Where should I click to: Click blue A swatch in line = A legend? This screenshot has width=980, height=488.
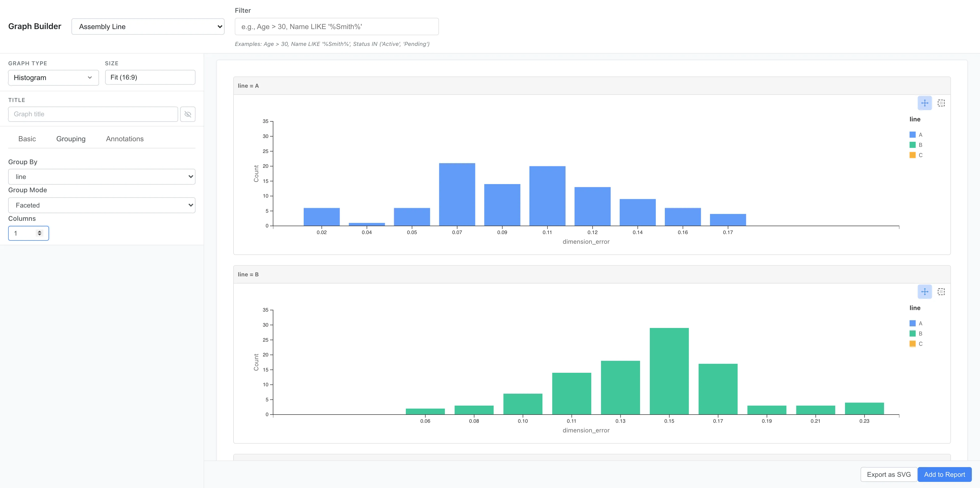click(912, 135)
